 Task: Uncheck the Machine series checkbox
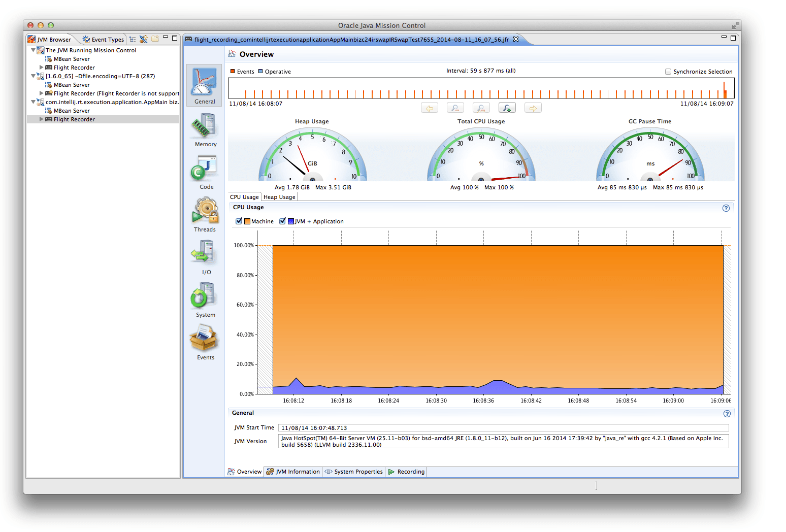coord(239,221)
